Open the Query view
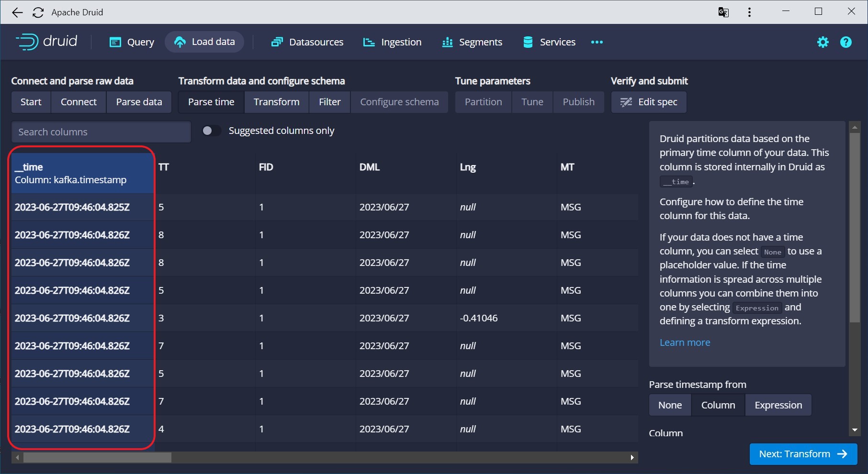Viewport: 868px width, 474px height. click(x=132, y=42)
